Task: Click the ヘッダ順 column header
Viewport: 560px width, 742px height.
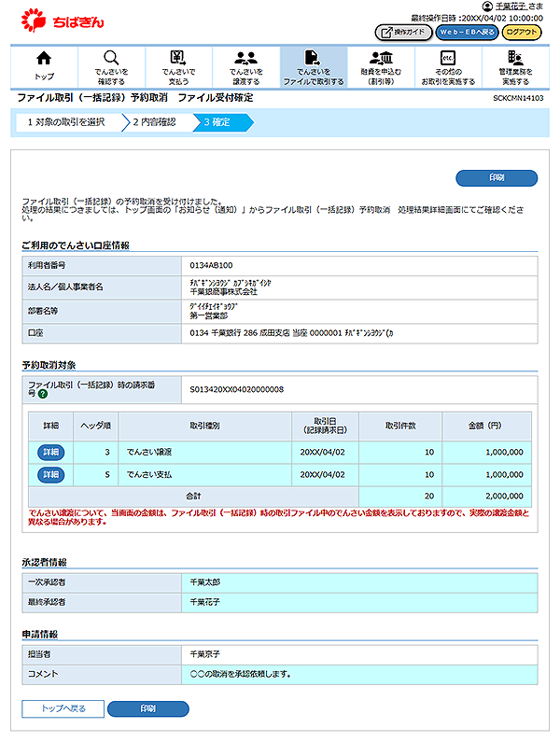Action: (x=95, y=427)
